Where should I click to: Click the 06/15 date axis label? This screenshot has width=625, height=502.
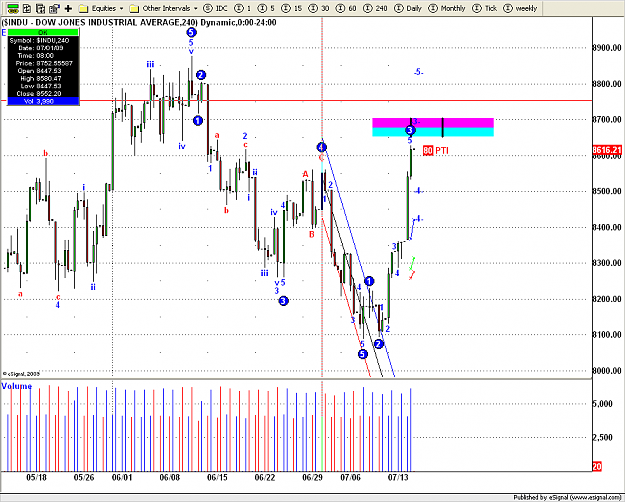(217, 477)
